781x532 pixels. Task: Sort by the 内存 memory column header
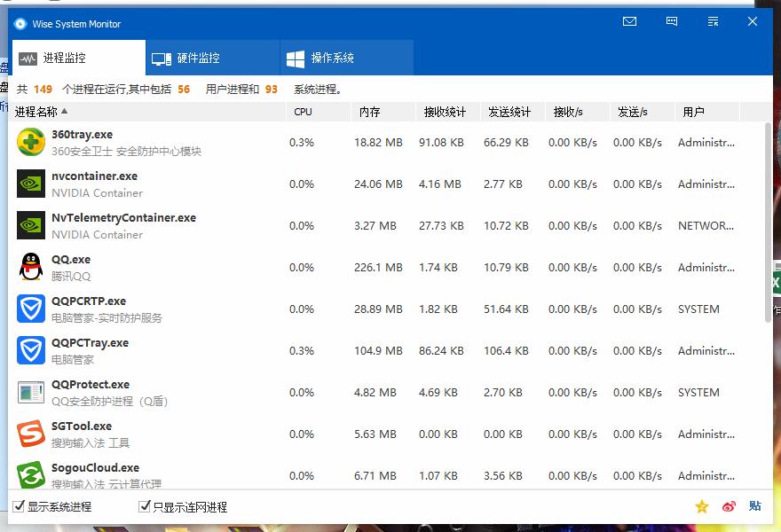(370, 112)
